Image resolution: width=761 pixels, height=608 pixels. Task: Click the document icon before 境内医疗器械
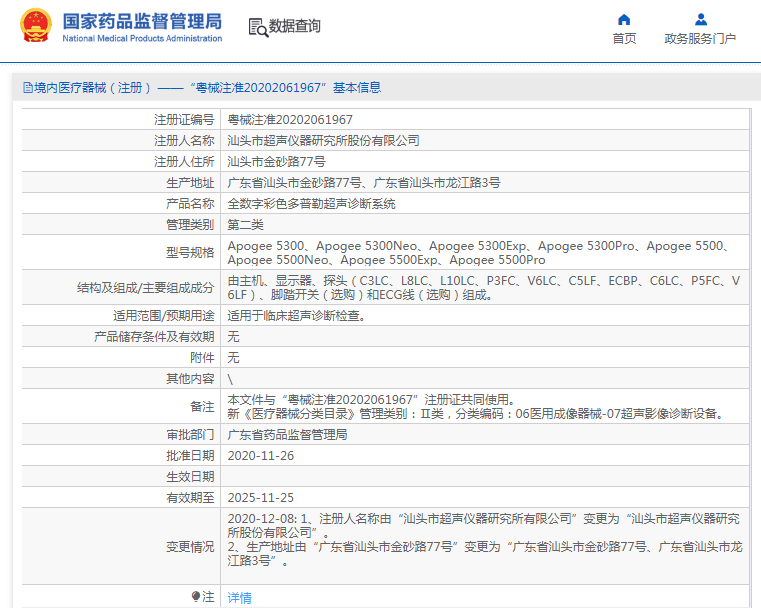coord(28,88)
